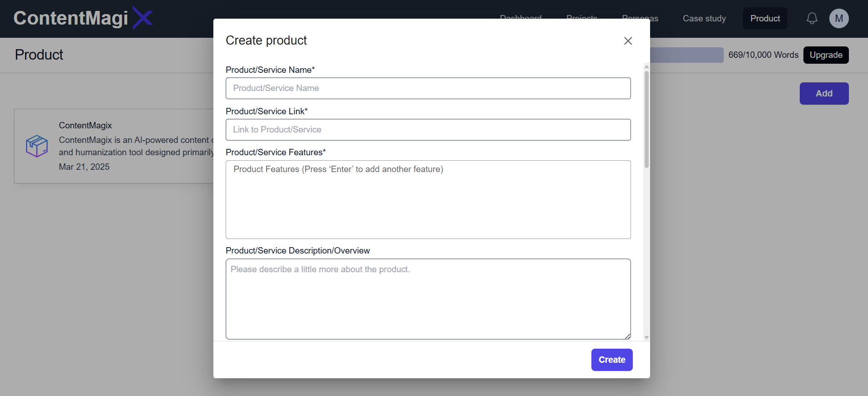This screenshot has height=396, width=868.
Task: Select the Product navigation tab
Action: tap(765, 18)
